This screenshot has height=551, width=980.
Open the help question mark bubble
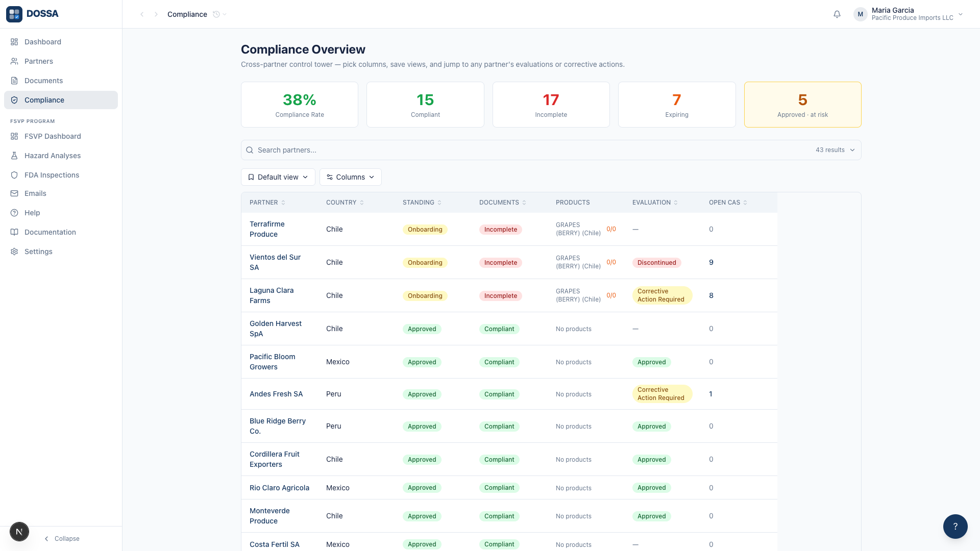(x=955, y=527)
